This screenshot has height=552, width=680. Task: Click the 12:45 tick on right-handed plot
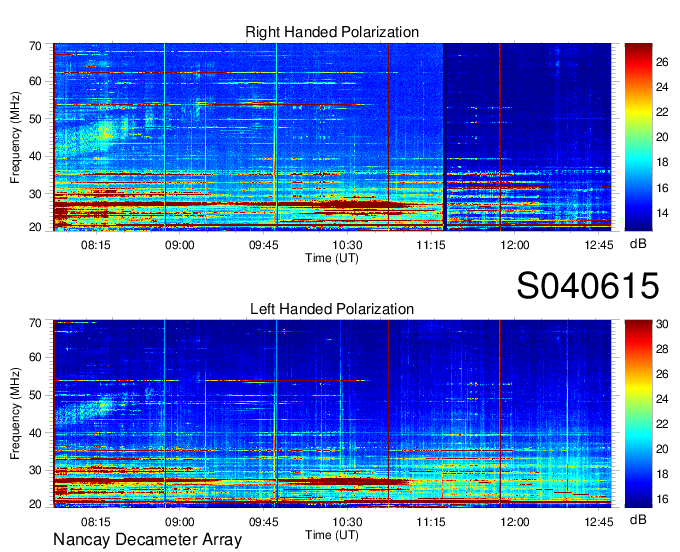pos(598,245)
